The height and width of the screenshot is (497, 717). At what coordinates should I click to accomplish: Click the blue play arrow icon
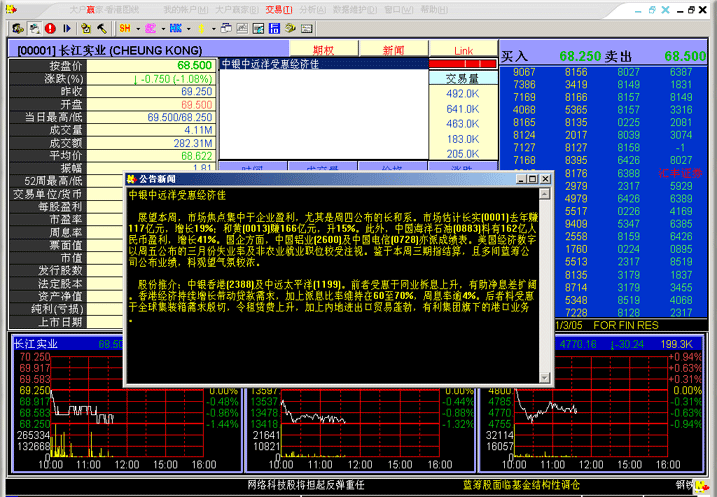[x=67, y=28]
